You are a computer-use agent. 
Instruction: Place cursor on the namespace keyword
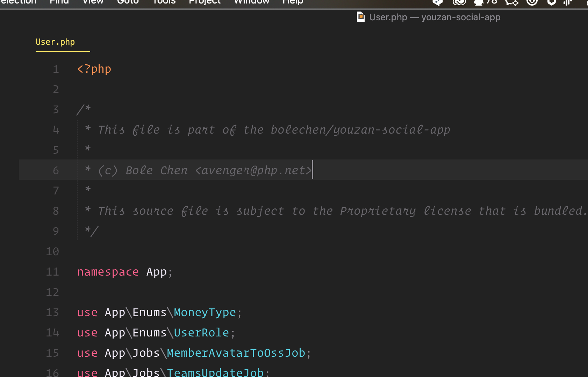(108, 272)
